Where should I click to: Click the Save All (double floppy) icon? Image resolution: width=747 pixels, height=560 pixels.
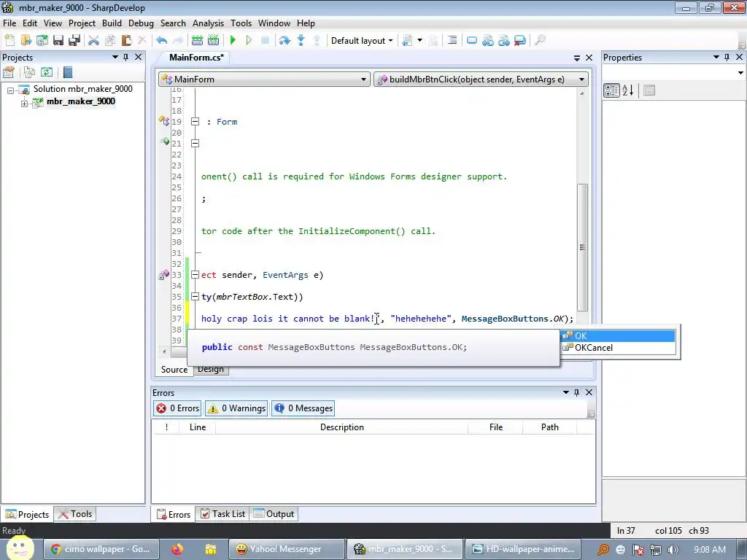tap(74, 41)
